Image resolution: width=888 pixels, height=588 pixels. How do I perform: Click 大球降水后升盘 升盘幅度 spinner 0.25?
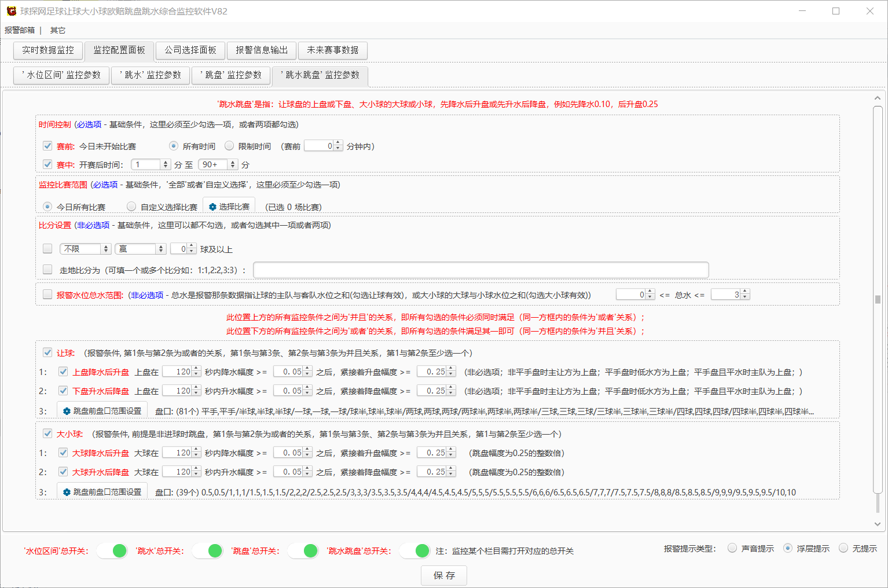(436, 453)
